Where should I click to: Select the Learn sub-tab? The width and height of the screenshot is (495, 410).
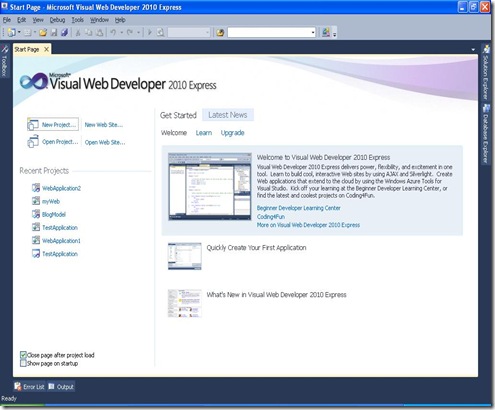pos(204,133)
